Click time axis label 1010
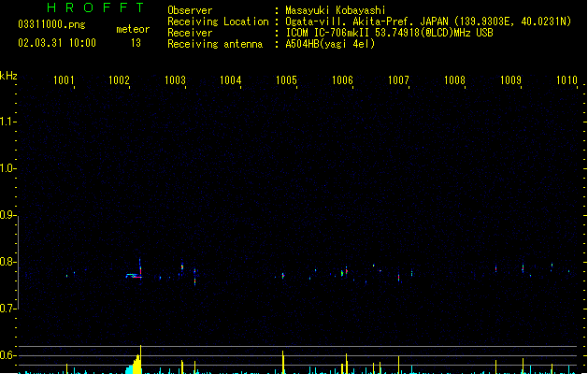Screen dimensions: 588x374 coord(566,79)
